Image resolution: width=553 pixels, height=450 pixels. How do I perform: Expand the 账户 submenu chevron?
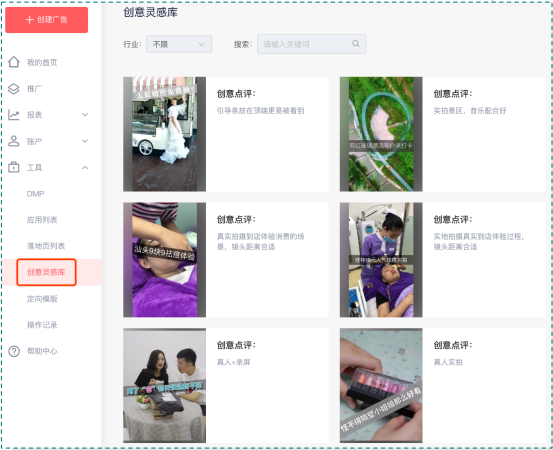pyautogui.click(x=85, y=141)
